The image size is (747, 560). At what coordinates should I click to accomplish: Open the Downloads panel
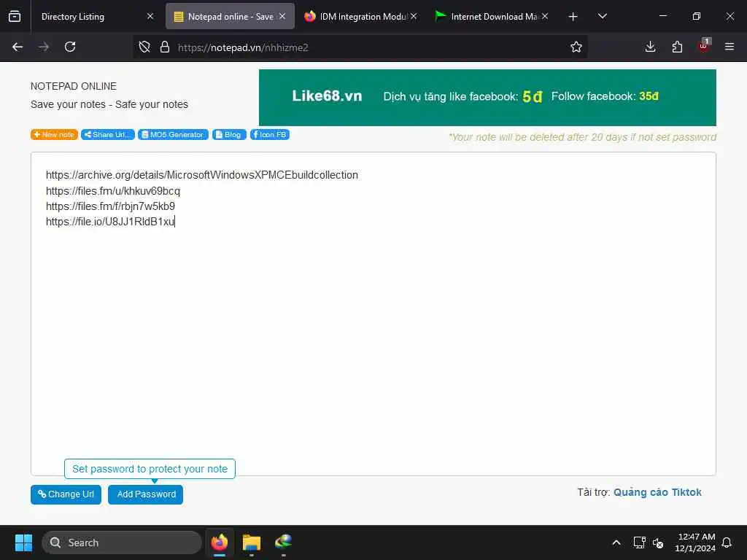(x=650, y=47)
